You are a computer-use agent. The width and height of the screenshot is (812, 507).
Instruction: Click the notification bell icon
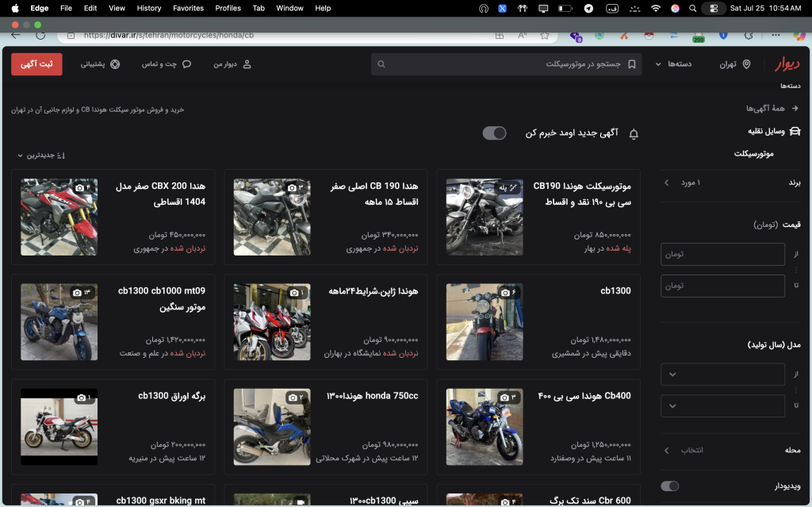tap(634, 134)
